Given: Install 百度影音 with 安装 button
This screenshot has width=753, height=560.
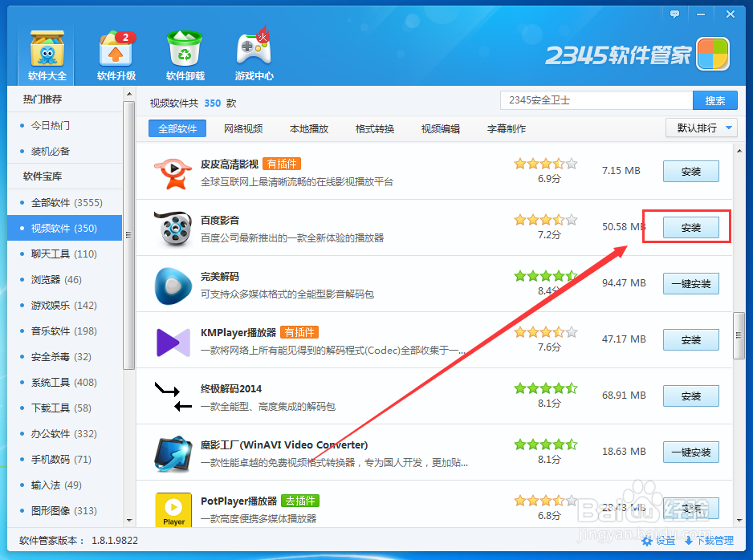Looking at the screenshot, I should 691,228.
